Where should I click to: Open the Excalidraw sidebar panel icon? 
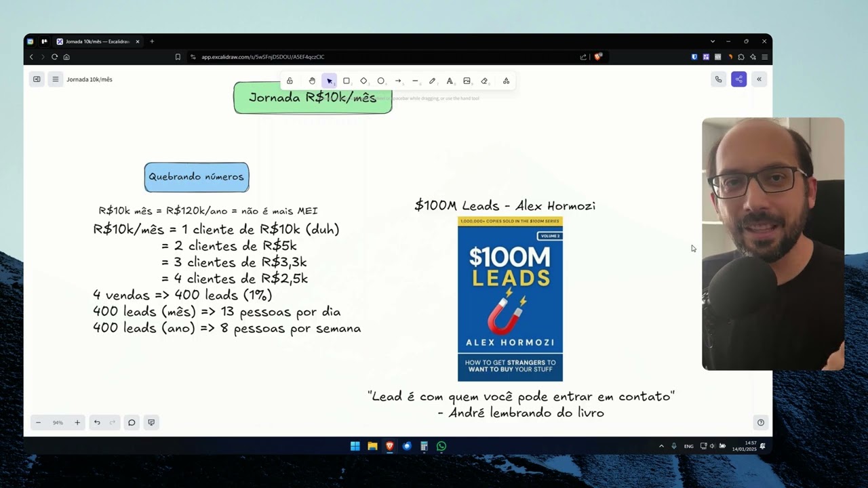point(37,79)
